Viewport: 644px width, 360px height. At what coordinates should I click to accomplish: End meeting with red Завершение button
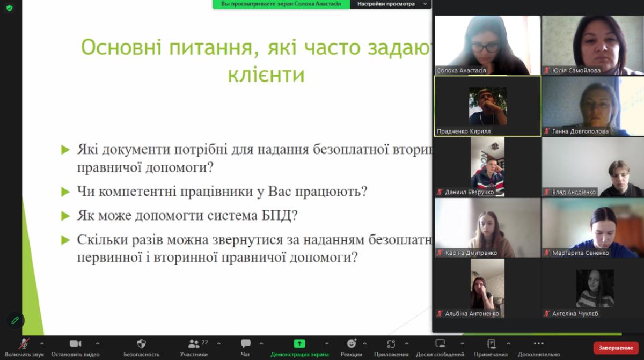616,348
